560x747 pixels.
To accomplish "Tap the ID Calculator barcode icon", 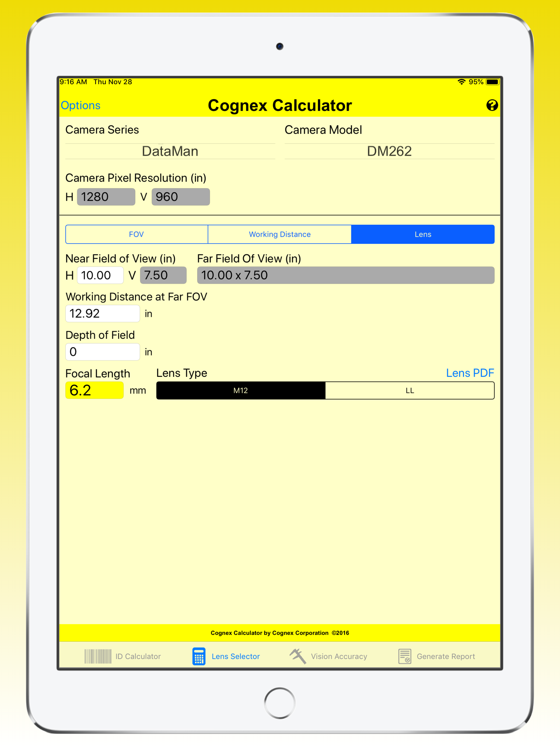I will pos(98,656).
